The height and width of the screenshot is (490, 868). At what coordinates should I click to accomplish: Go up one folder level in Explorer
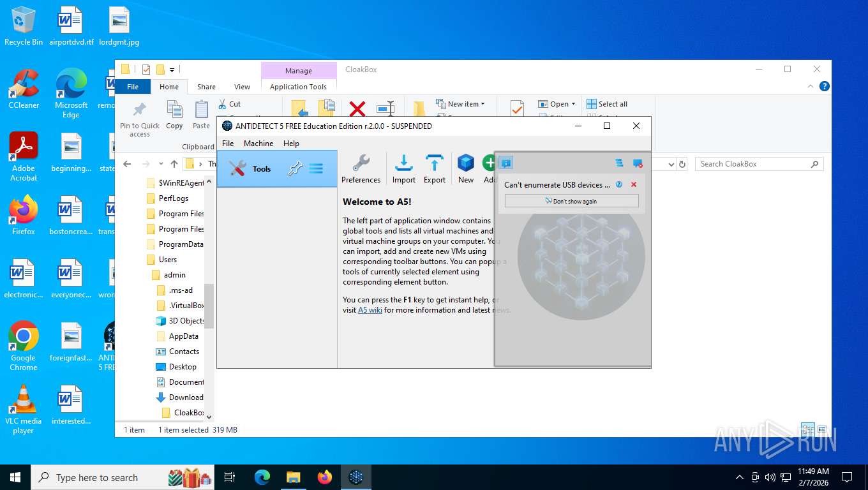point(174,164)
